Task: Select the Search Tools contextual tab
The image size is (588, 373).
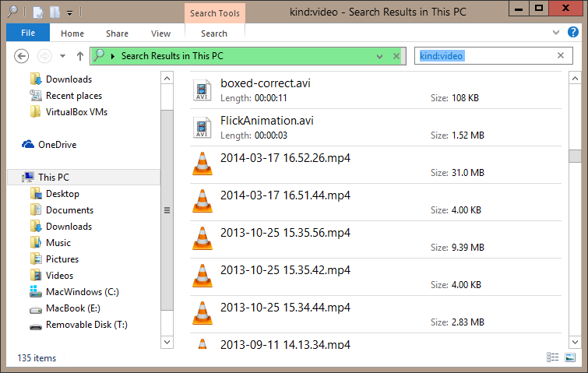Action: tap(215, 13)
